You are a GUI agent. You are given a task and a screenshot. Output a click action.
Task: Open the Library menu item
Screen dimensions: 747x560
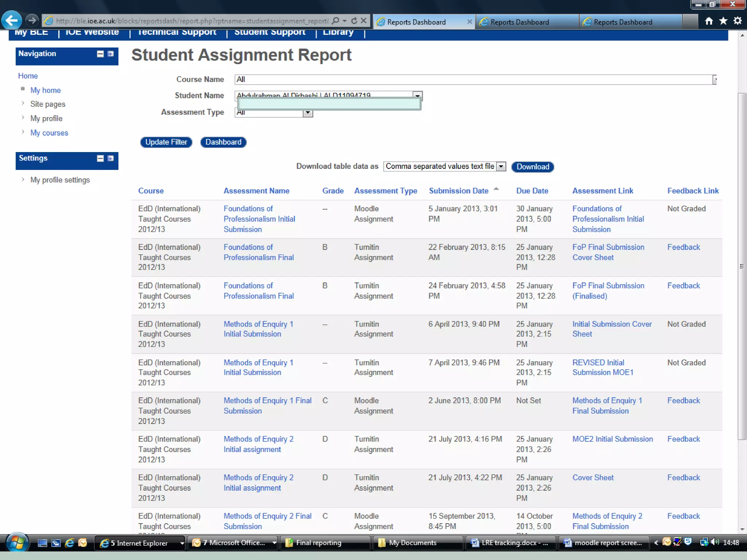tap(338, 32)
